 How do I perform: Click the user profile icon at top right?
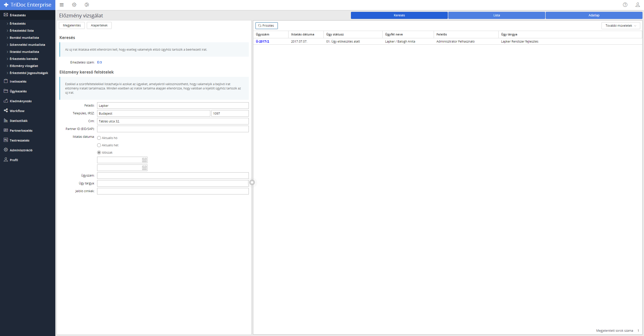click(x=638, y=5)
